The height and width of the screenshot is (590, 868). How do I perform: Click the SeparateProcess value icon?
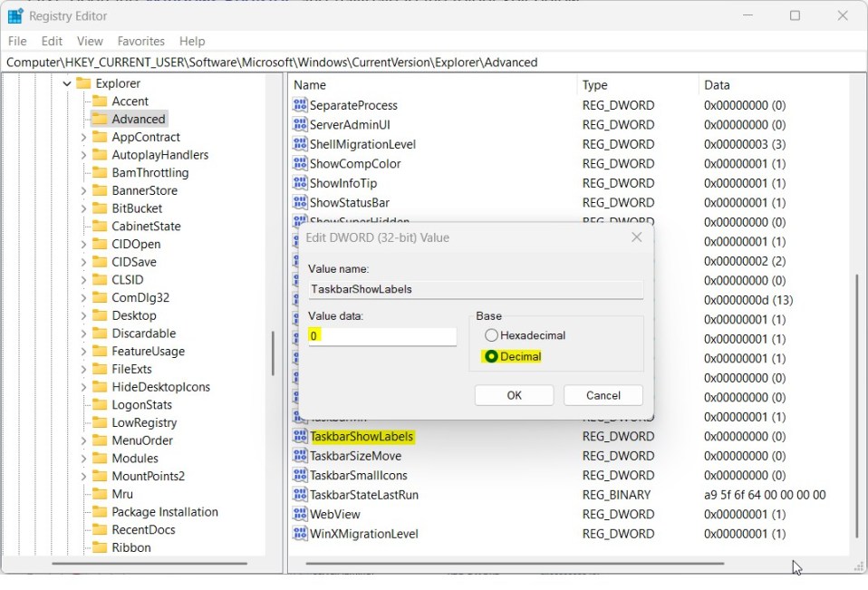pyautogui.click(x=300, y=105)
